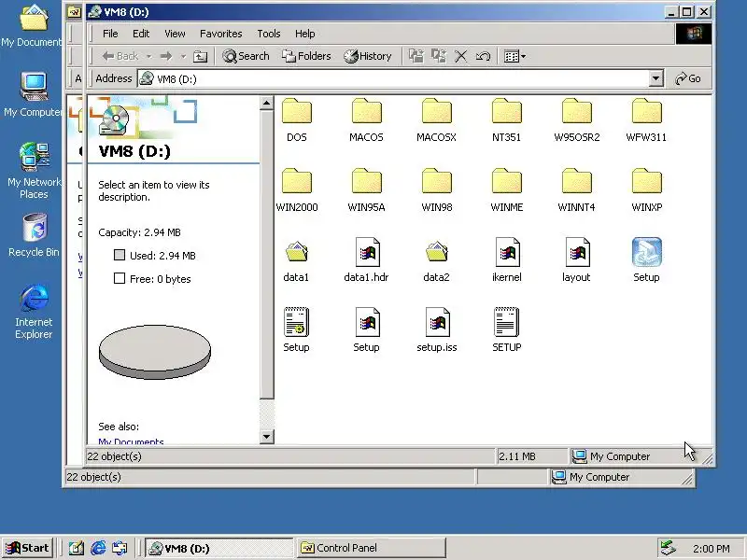The width and height of the screenshot is (747, 560).
Task: Click the Back navigation button
Action: point(120,56)
